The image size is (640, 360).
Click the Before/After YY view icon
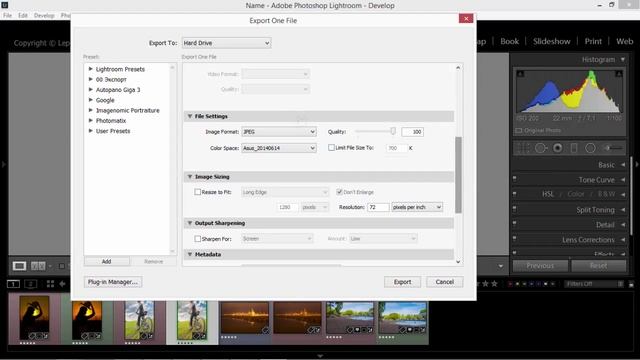pos(38,266)
